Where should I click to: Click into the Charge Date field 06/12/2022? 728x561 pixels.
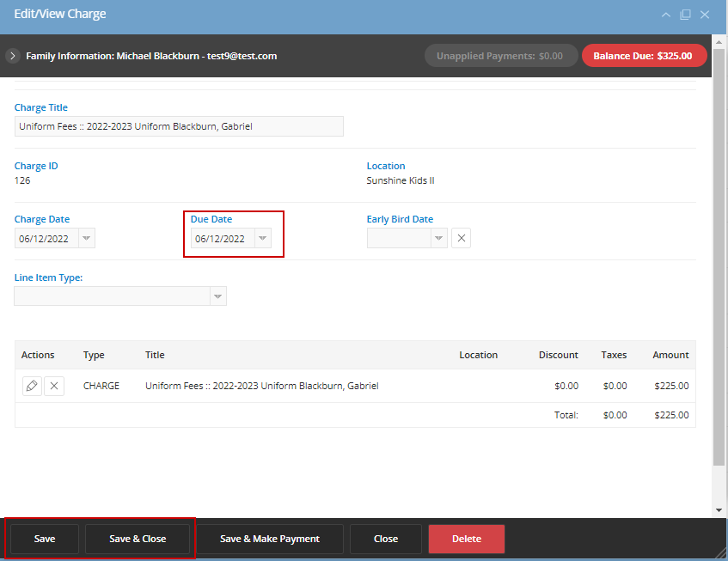click(x=46, y=238)
